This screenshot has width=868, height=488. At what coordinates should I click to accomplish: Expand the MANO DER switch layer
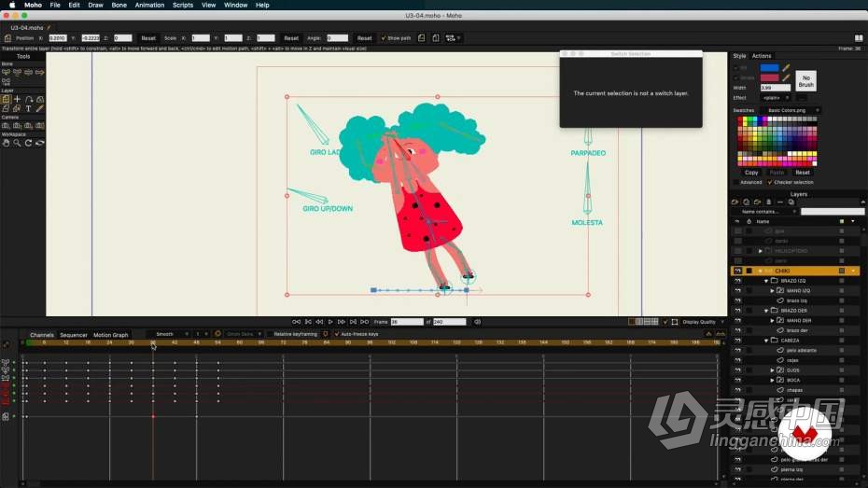[772, 320]
